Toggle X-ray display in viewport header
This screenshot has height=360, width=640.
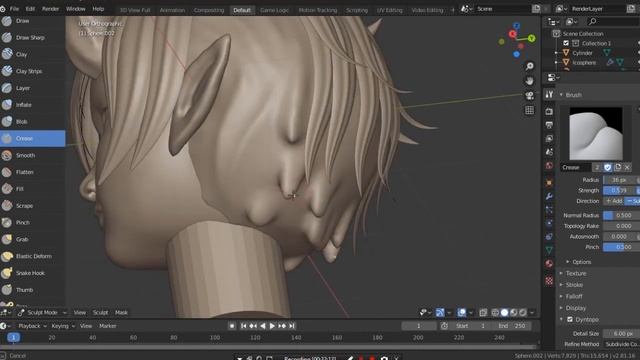[483, 313]
